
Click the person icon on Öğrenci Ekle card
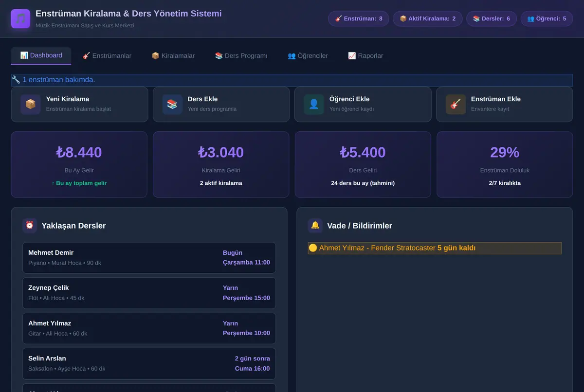(x=314, y=105)
